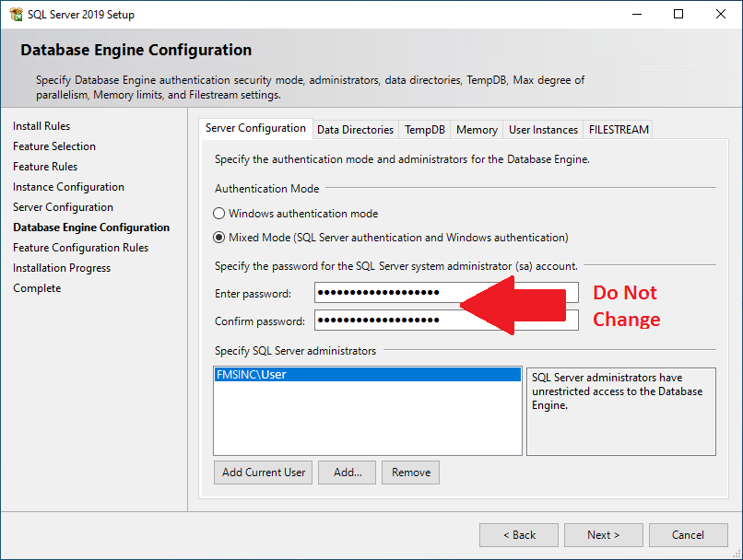Image resolution: width=743 pixels, height=560 pixels.
Task: Click Remove to delete selected administrator
Action: (410, 472)
